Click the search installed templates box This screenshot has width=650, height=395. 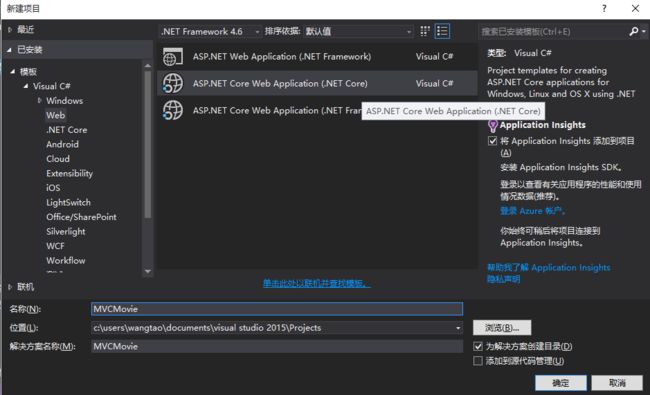click(x=553, y=32)
